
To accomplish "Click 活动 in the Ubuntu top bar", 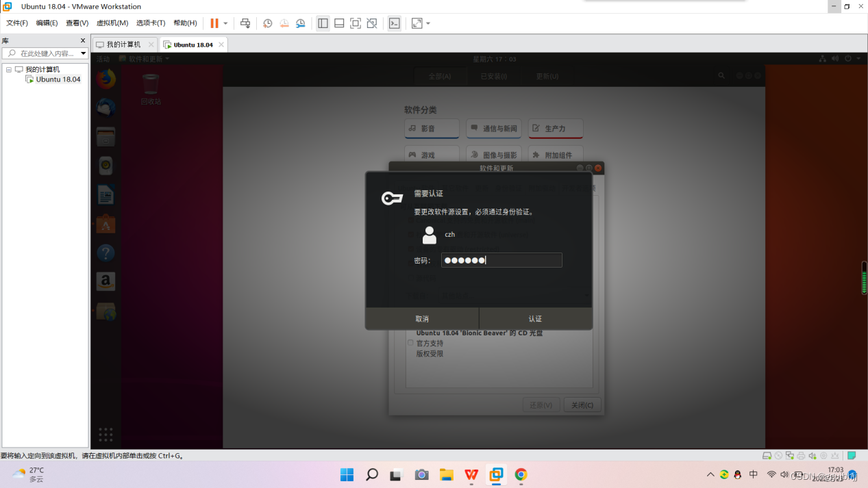I will 103,59.
